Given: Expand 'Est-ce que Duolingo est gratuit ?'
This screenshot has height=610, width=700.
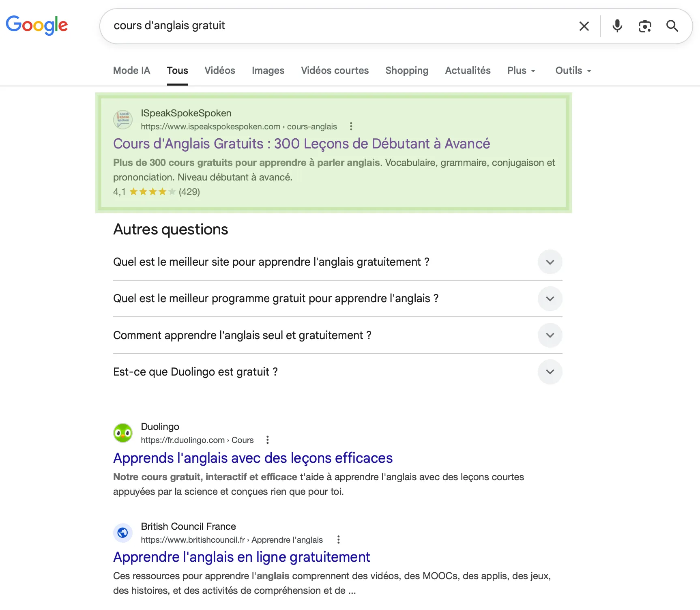Looking at the screenshot, I should pyautogui.click(x=550, y=372).
